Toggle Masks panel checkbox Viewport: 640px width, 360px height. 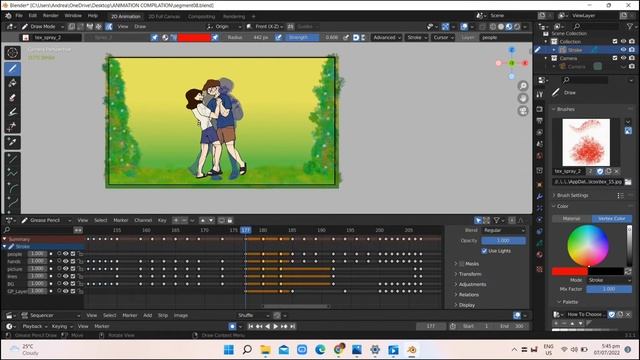(462, 264)
